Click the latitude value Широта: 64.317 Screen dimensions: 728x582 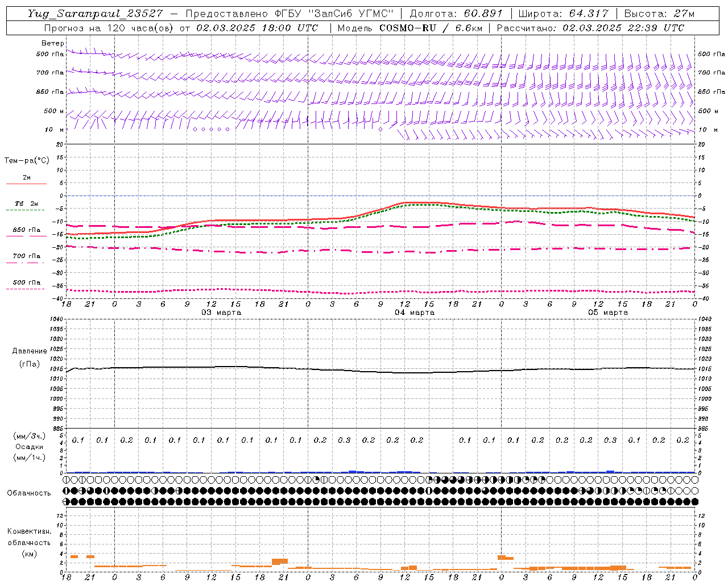pyautogui.click(x=564, y=14)
